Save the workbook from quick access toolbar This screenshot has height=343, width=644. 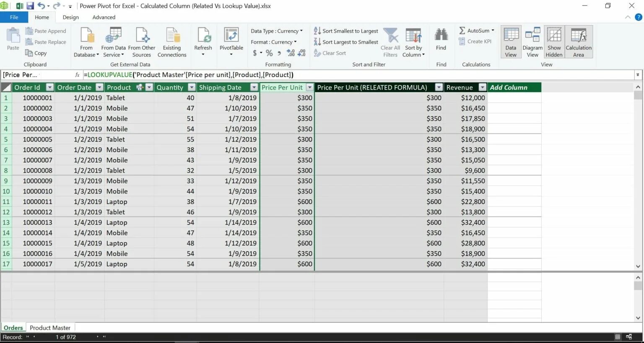(30, 6)
